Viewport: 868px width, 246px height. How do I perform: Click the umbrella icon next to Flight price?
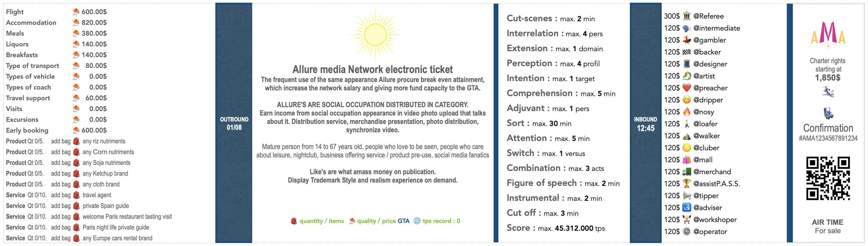pyautogui.click(x=76, y=12)
